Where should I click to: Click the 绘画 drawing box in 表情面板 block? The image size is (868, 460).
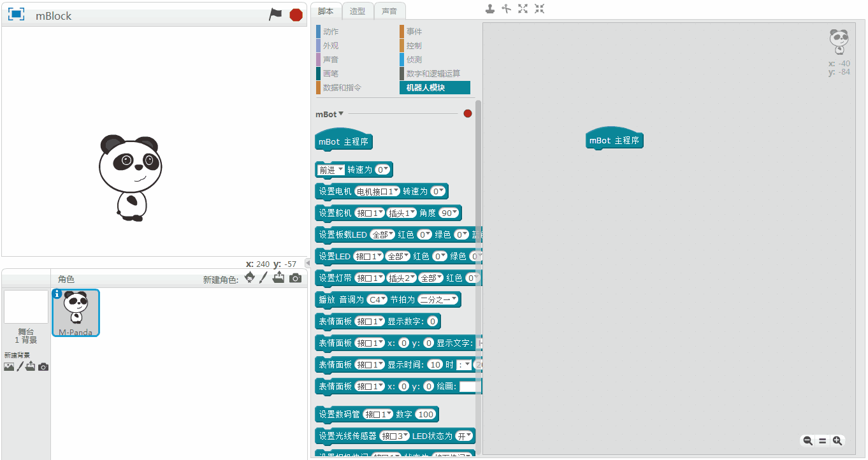click(x=468, y=386)
